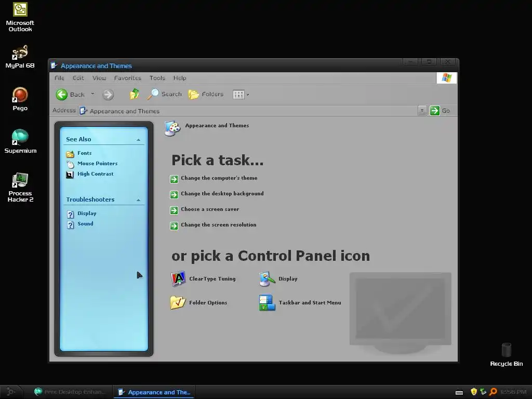Viewport: 532px width, 399px height.
Task: Toggle the Folders pane button
Action: tap(206, 94)
